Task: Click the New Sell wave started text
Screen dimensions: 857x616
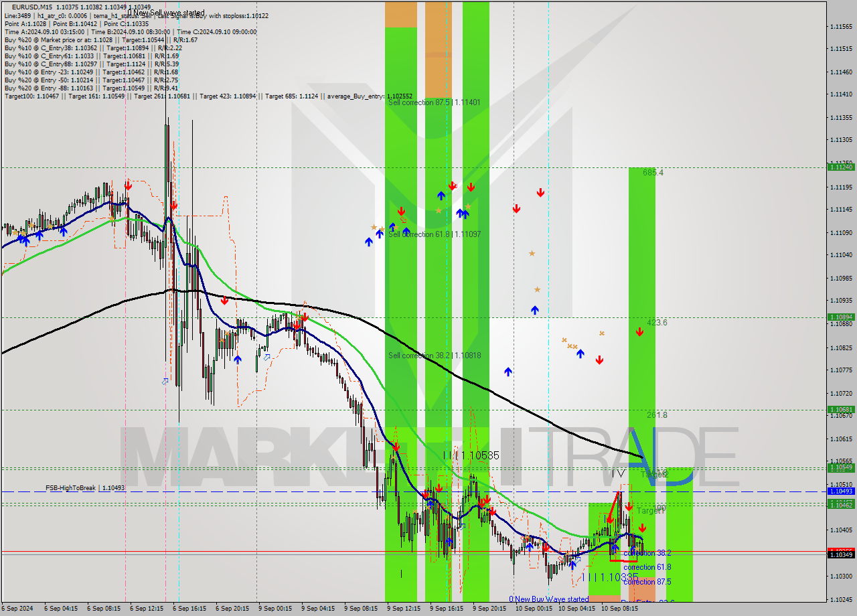Action: (165, 13)
